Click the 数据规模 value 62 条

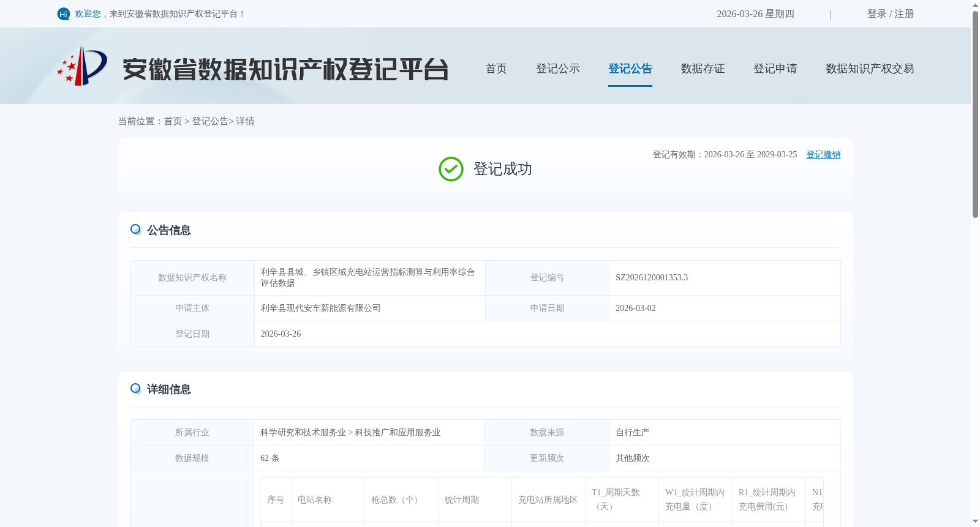click(270, 458)
